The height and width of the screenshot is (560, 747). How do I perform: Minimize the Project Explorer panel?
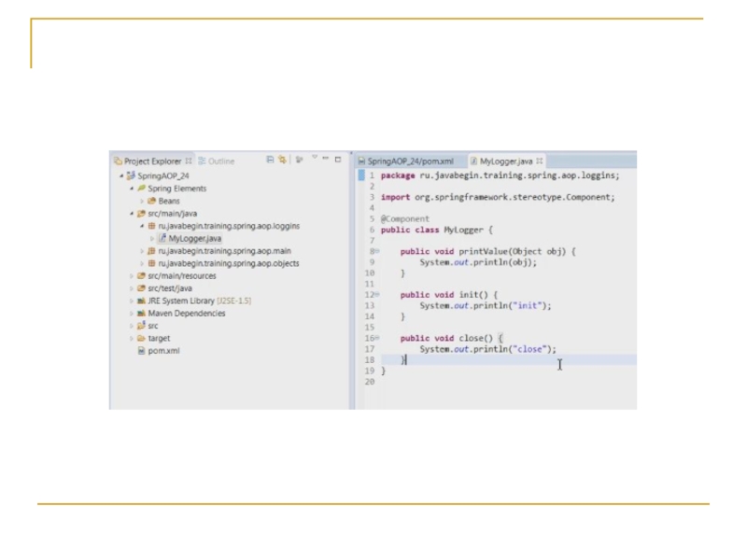326,160
